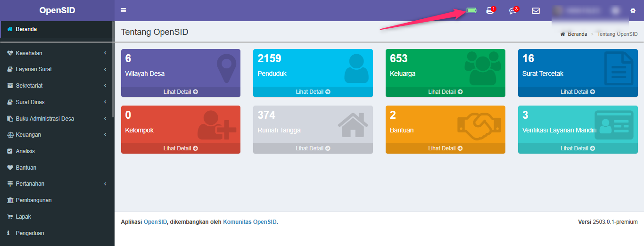The height and width of the screenshot is (246, 644).
Task: Click the shopping cart icon beside Lapak
Action: click(10, 217)
